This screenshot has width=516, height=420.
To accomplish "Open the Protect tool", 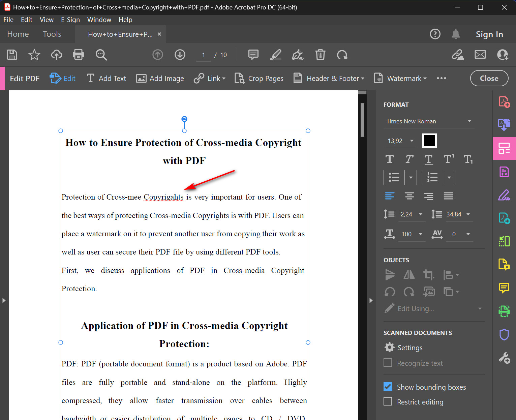I will (504, 335).
